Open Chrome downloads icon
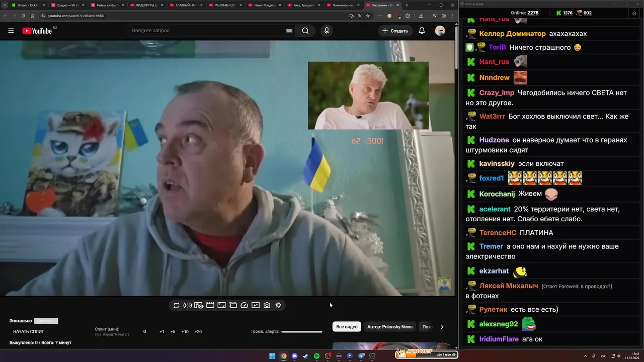 pyautogui.click(x=421, y=16)
